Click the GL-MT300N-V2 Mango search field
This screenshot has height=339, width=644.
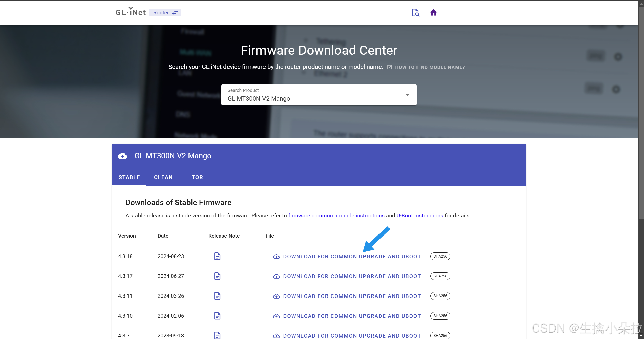[312, 98]
